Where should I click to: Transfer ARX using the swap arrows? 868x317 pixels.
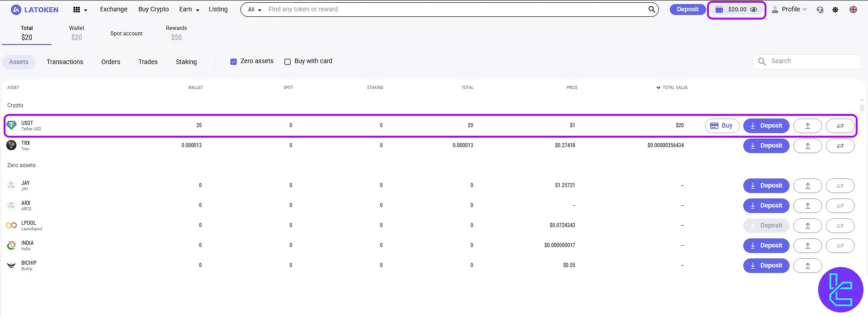pos(840,206)
